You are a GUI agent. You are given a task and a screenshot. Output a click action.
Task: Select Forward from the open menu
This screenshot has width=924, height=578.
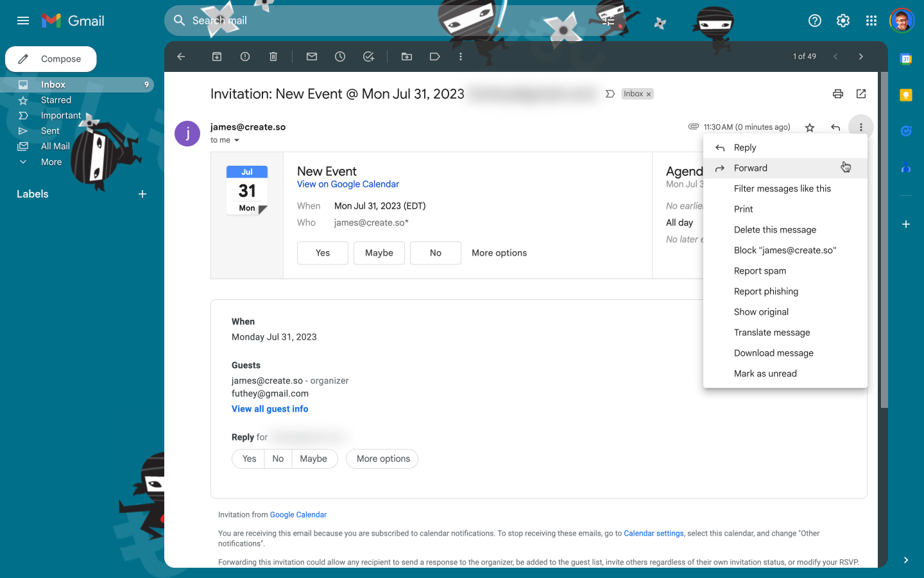751,168
